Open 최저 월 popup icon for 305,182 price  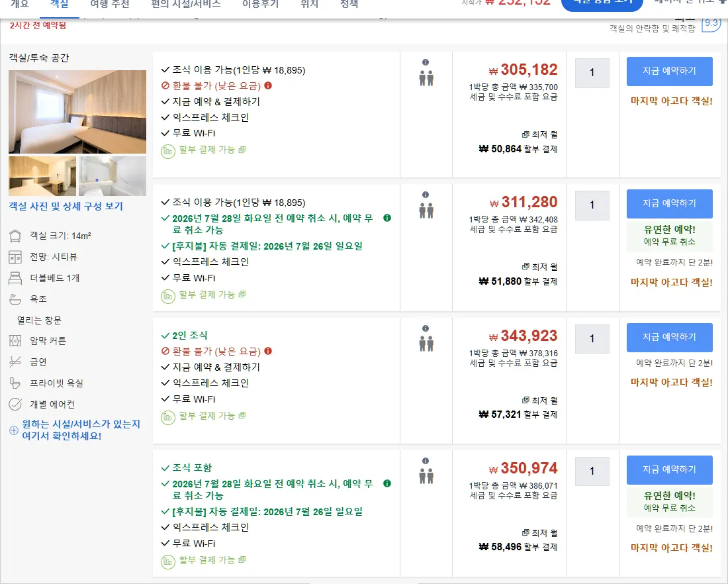(525, 134)
